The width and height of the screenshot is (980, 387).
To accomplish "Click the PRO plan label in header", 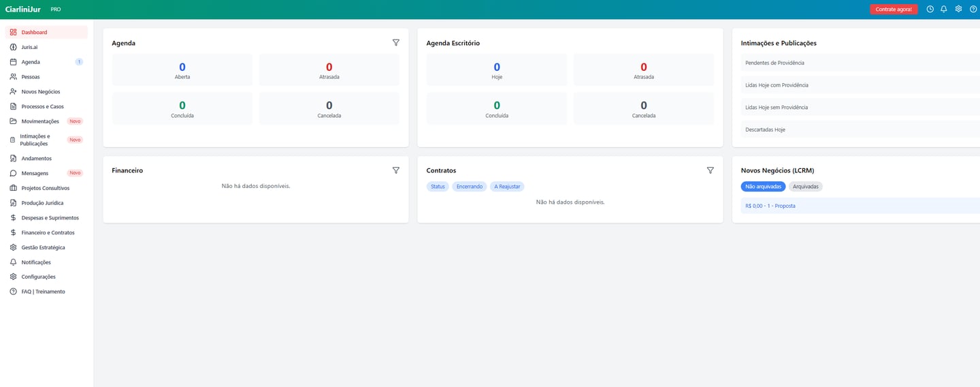I will tap(56, 10).
